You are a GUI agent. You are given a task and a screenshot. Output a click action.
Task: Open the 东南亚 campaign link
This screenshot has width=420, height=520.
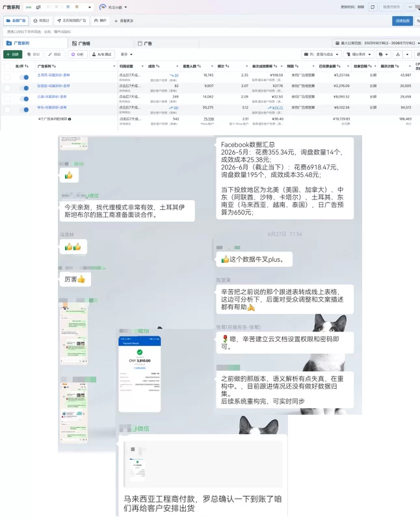53,86
